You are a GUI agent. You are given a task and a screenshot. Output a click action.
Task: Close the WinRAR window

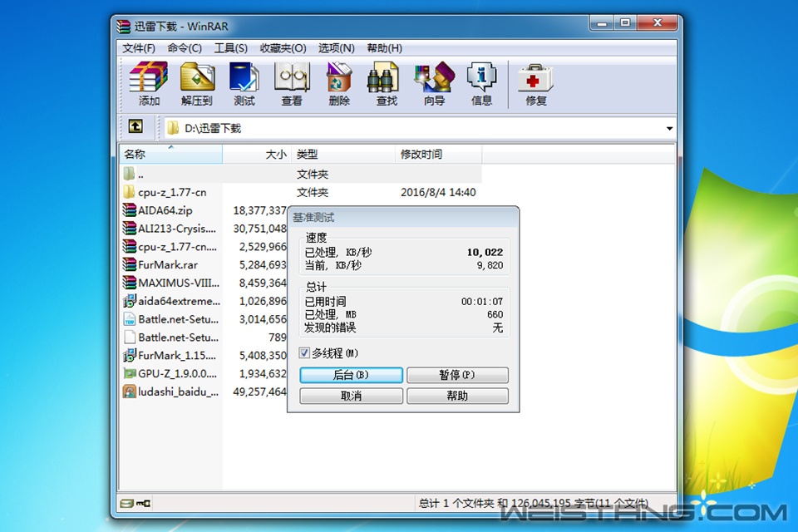(x=657, y=23)
